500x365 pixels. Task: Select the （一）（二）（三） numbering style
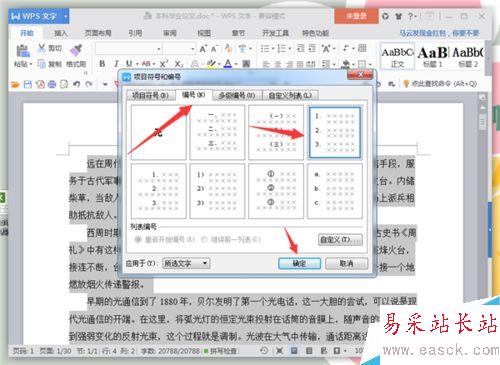276,132
